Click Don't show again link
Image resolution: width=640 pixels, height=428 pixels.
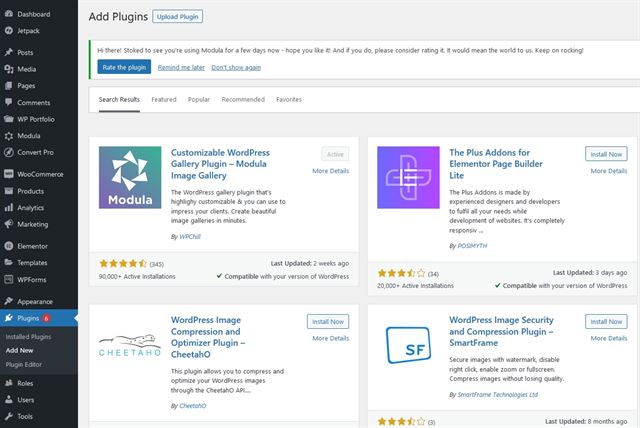[x=236, y=68]
